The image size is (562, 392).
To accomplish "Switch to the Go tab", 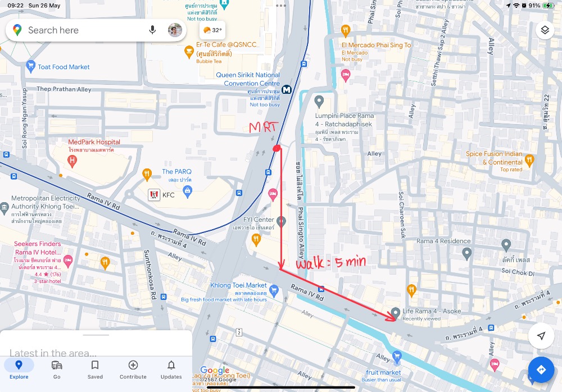I will click(57, 370).
